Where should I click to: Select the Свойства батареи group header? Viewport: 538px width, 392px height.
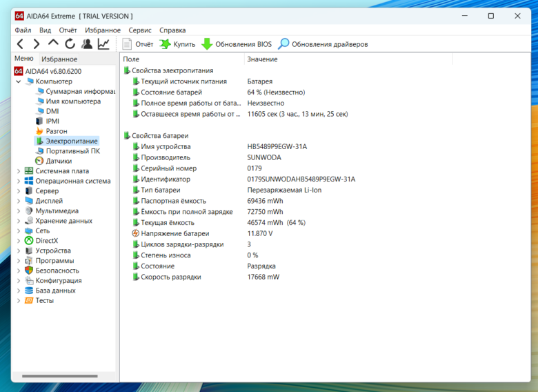[x=156, y=136]
